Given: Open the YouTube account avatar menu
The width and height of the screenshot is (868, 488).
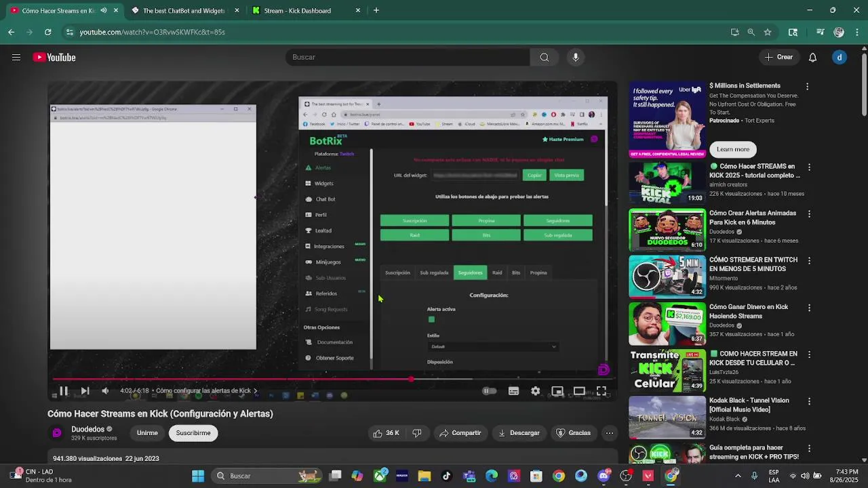Looking at the screenshot, I should pyautogui.click(x=840, y=58).
